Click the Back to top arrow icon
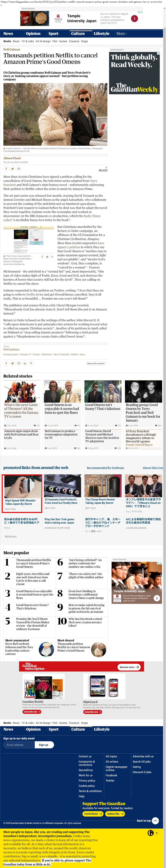The width and height of the screenshot is (166, 868). coord(155,820)
